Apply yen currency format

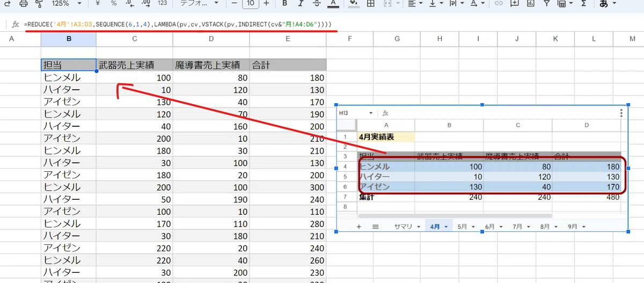click(98, 3)
